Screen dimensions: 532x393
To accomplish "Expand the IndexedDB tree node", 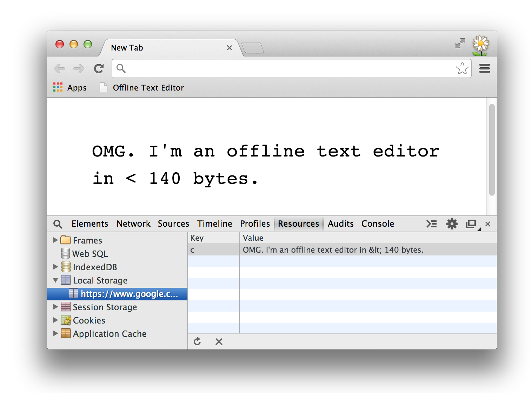I will [x=55, y=267].
